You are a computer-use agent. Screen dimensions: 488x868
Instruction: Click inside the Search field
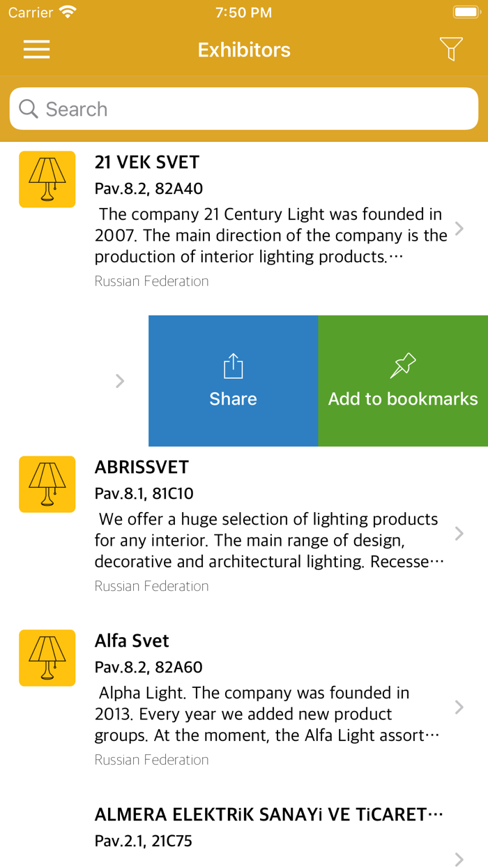pos(244,109)
